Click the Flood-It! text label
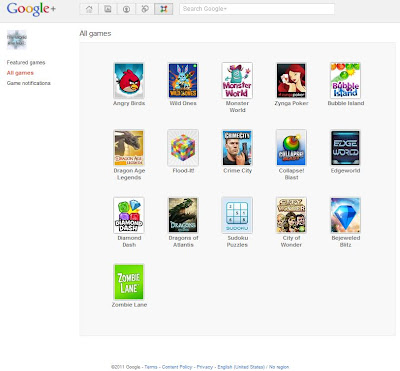The image size is (400, 371). click(183, 171)
